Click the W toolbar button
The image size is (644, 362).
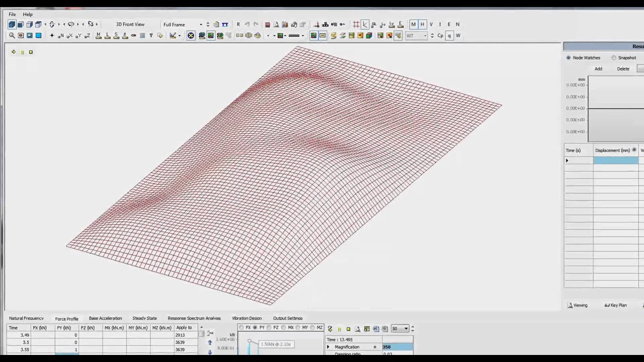pos(458,36)
